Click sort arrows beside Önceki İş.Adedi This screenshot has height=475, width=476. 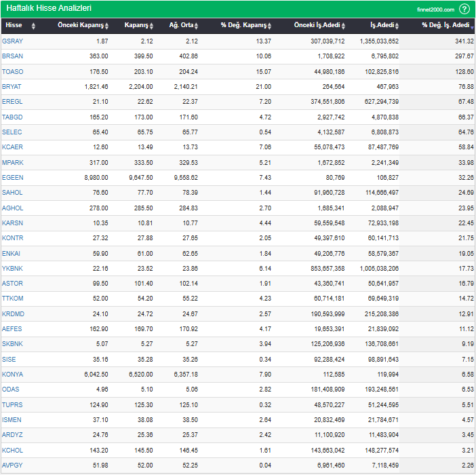(342, 26)
